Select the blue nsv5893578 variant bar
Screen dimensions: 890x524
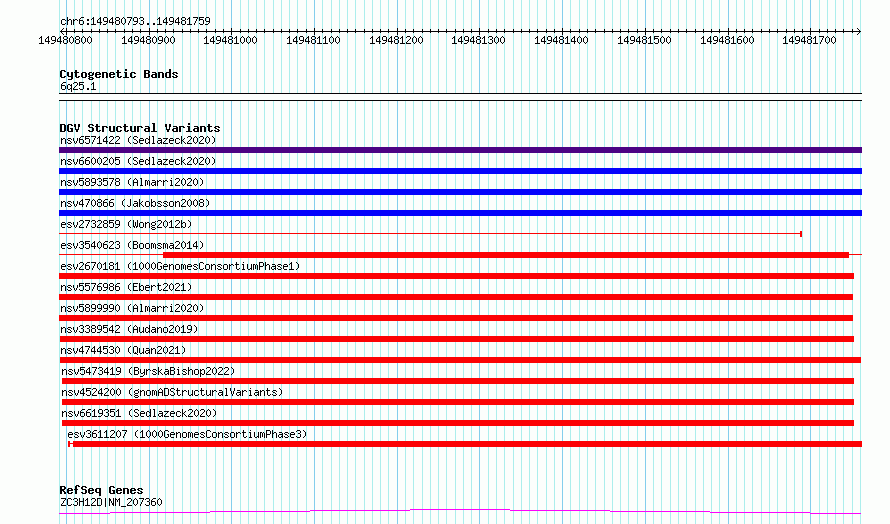click(460, 192)
